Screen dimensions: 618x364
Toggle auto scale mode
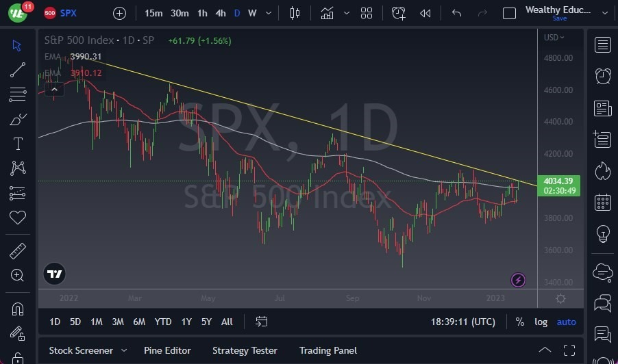click(x=567, y=322)
